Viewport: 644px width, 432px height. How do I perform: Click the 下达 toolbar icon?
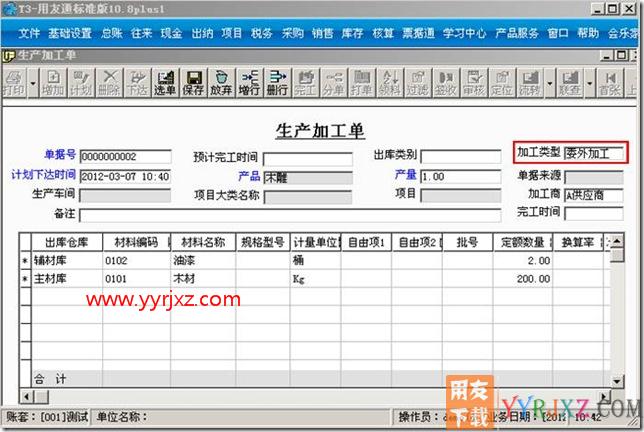(x=137, y=83)
